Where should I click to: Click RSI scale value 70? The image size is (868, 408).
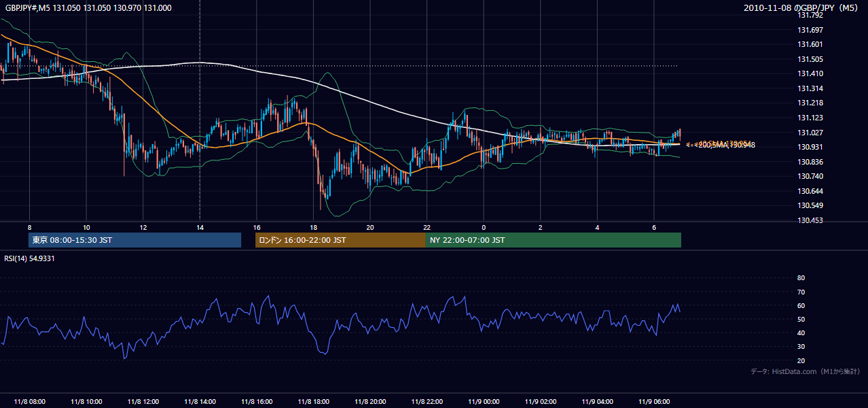[x=801, y=292]
